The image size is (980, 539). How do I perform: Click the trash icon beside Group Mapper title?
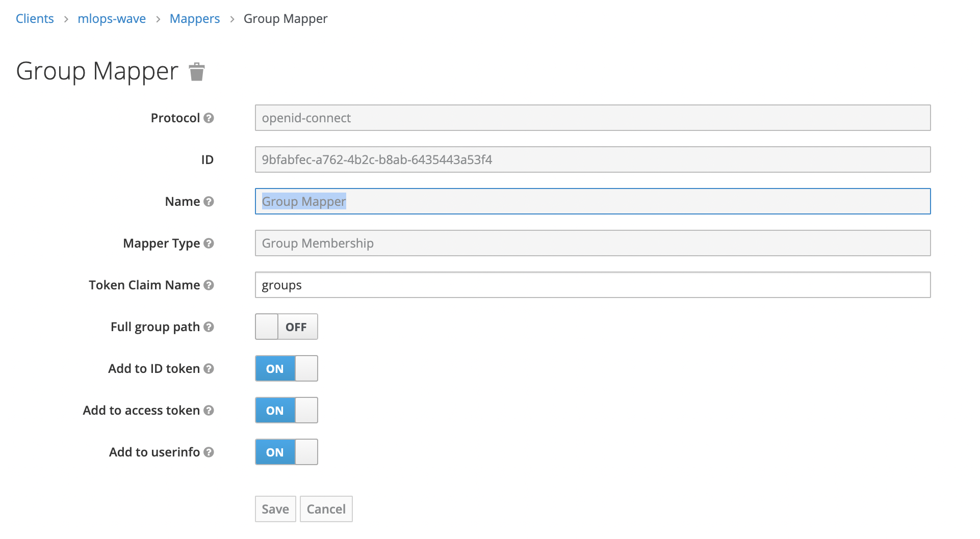(x=197, y=72)
